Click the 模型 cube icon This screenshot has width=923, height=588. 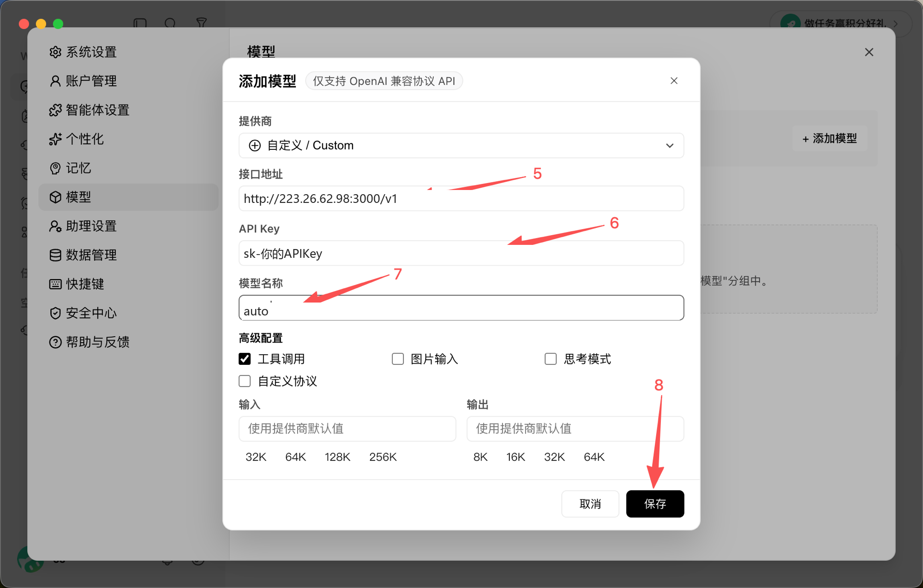[55, 197]
